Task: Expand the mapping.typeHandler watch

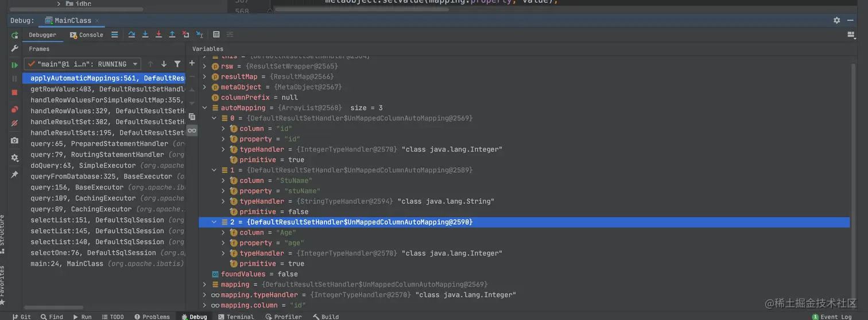Action: (x=205, y=295)
